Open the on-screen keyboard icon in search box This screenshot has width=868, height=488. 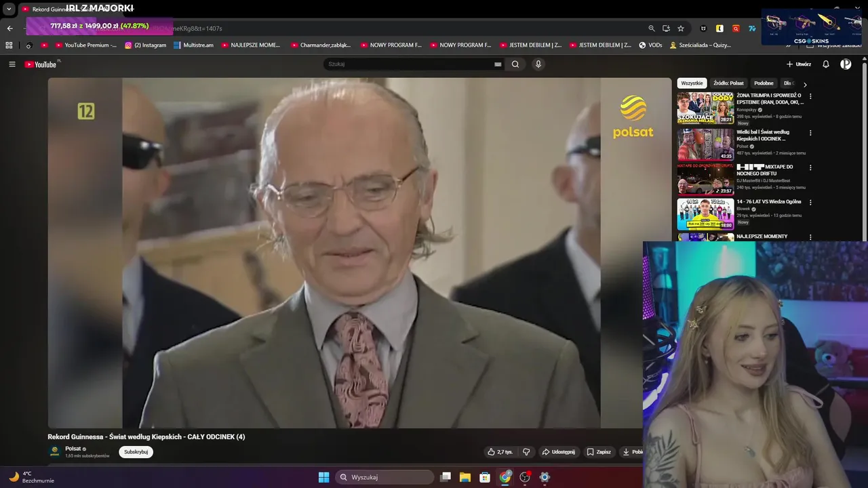(x=498, y=64)
